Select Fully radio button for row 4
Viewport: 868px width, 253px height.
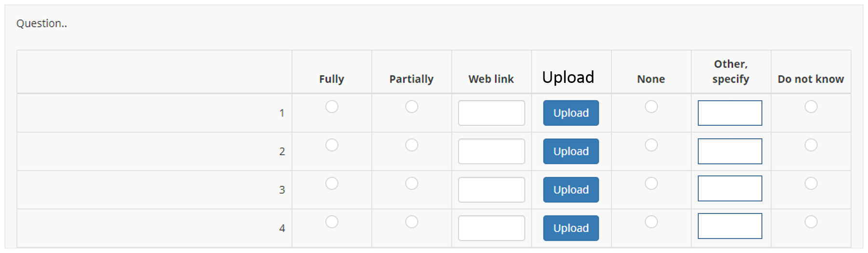point(332,222)
